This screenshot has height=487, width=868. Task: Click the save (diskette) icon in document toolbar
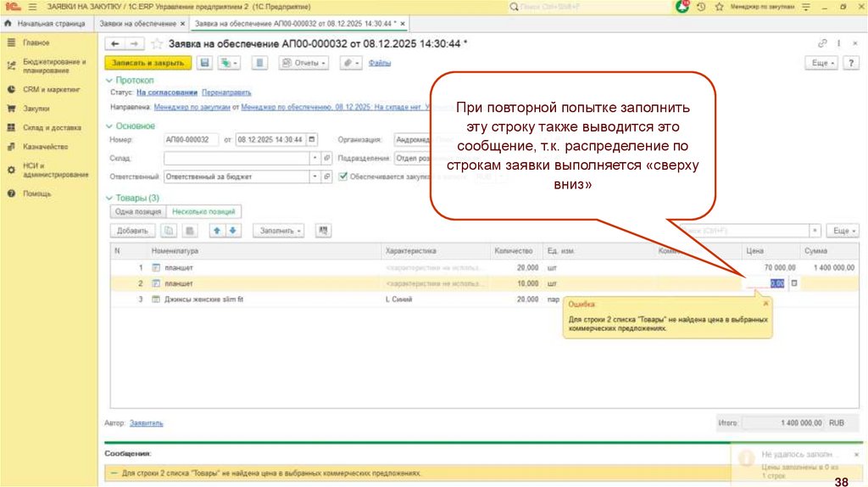pos(204,63)
